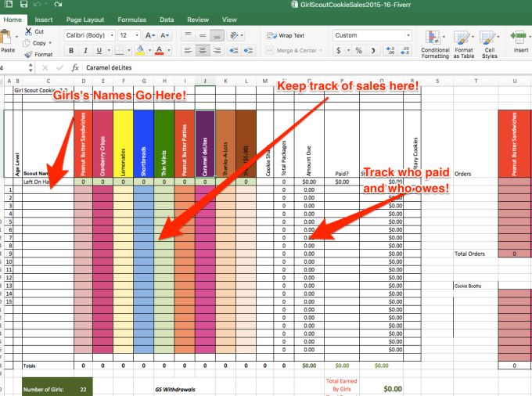This screenshot has width=532, height=396.
Task: Select column D header
Action: click(84, 81)
